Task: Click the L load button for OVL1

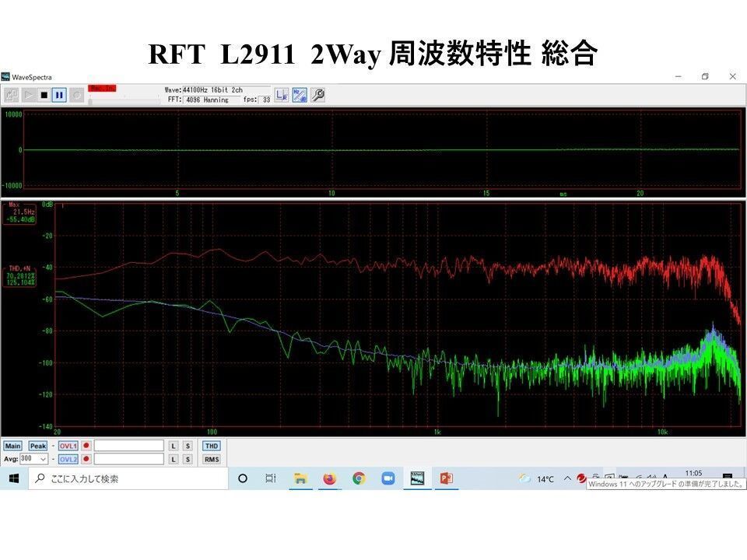Action: [174, 446]
